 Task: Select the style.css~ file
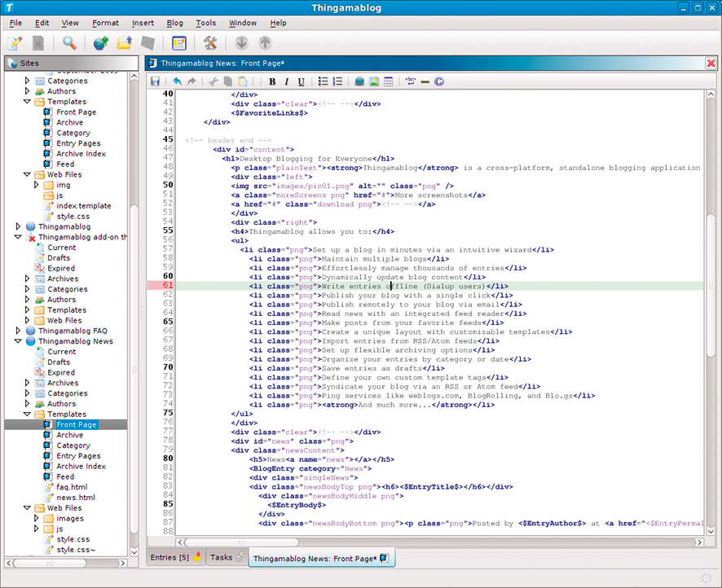coord(77,550)
